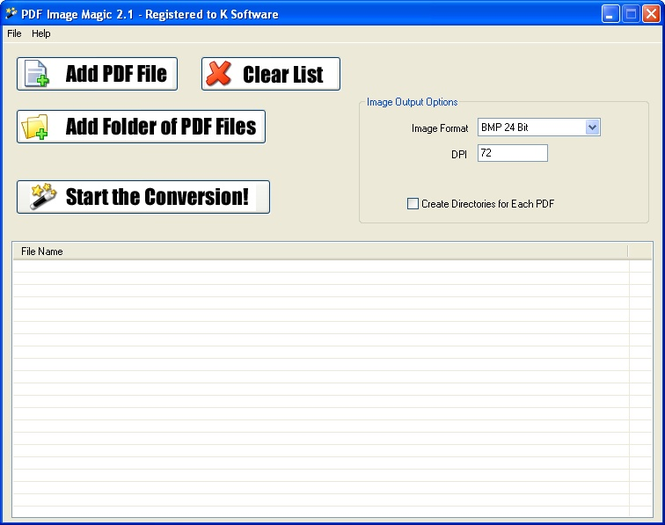665x525 pixels.
Task: Minimize the PDF Image Magic window
Action: click(610, 14)
